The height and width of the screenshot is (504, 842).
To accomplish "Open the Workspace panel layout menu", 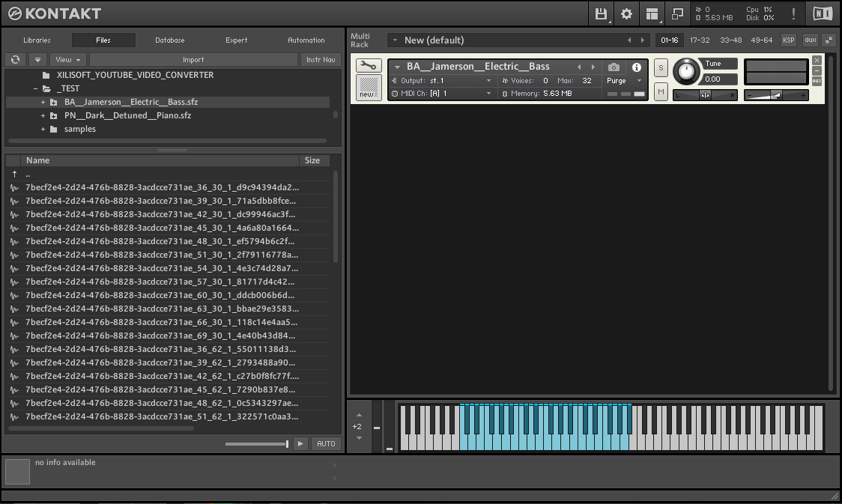I will point(652,14).
